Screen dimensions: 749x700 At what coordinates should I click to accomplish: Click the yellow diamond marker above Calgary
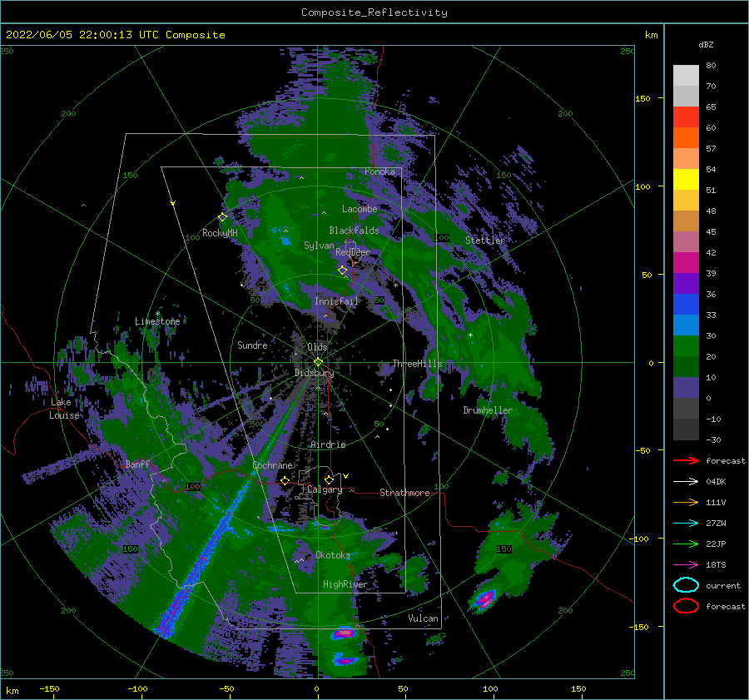point(329,479)
